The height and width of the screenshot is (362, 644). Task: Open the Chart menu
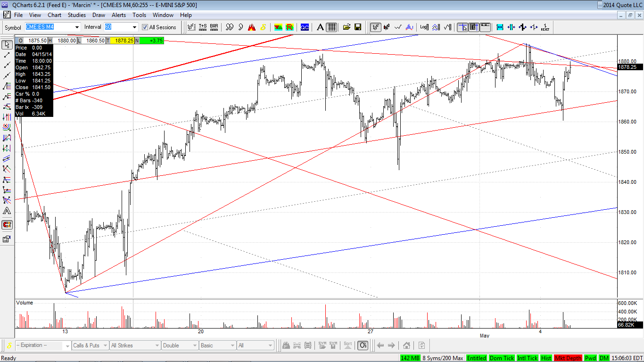click(55, 15)
